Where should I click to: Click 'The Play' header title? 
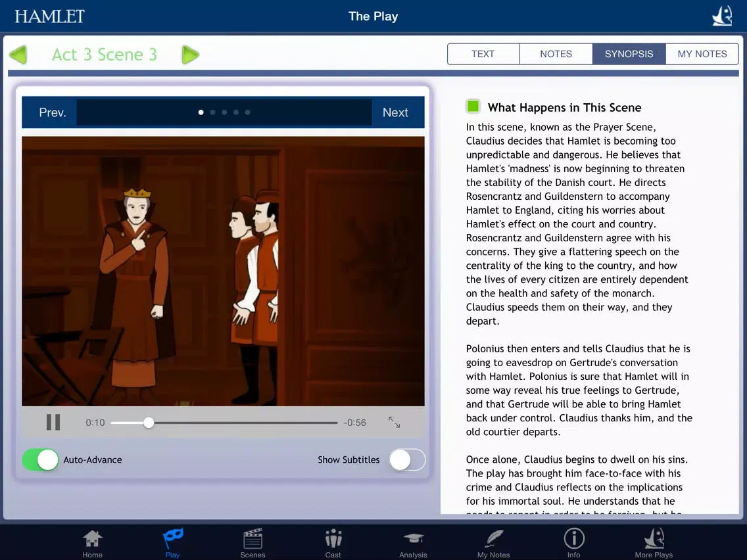(x=373, y=16)
